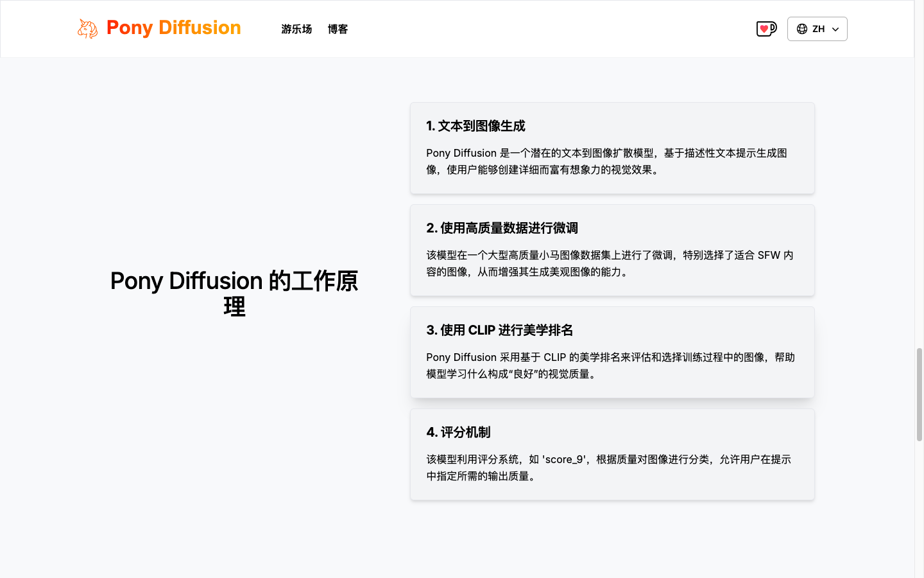Click the paragraph starting "该模型在一个大型高质量"
Screen dimensions: 924x578
[x=610, y=263]
